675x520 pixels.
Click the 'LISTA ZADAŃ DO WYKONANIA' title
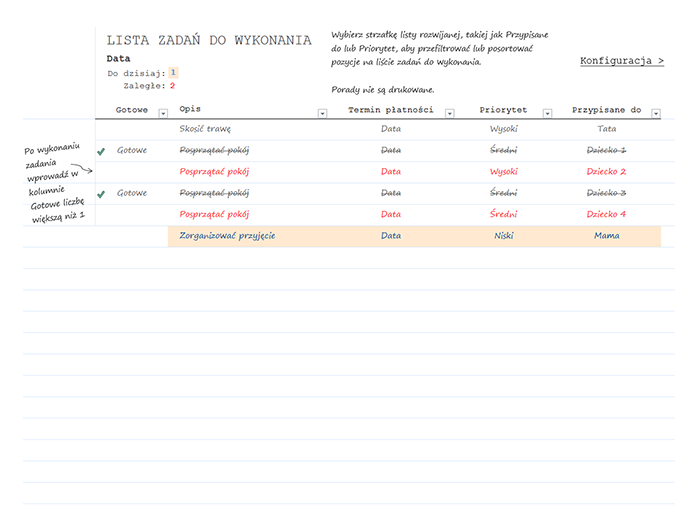pyautogui.click(x=209, y=40)
